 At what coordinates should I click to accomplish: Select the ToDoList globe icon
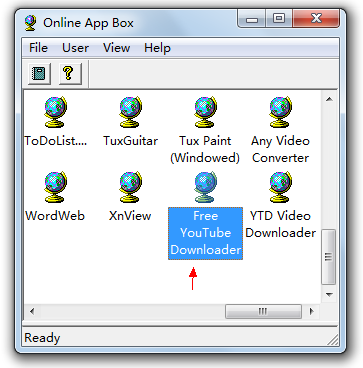pyautogui.click(x=55, y=112)
